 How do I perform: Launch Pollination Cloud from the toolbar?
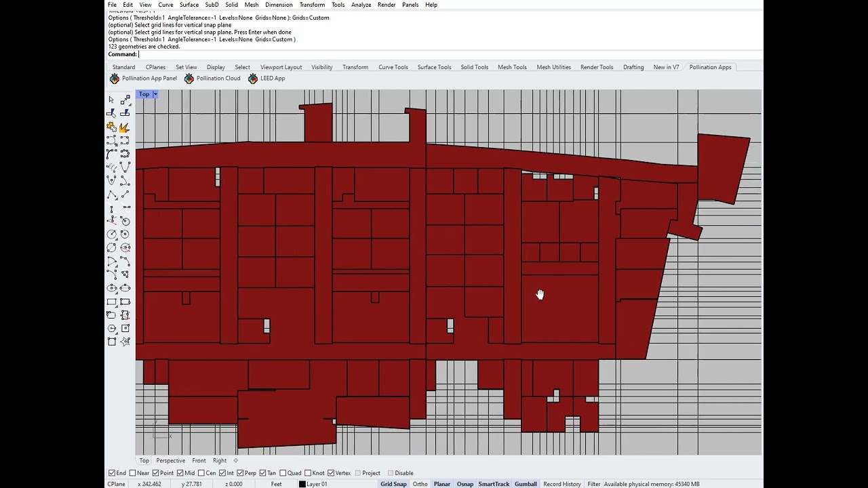[x=212, y=79]
